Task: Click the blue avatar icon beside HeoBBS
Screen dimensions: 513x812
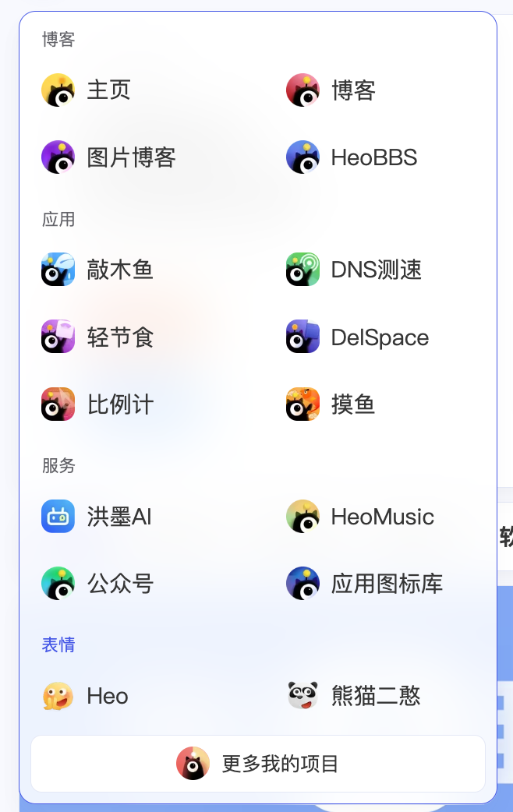Action: tap(302, 157)
